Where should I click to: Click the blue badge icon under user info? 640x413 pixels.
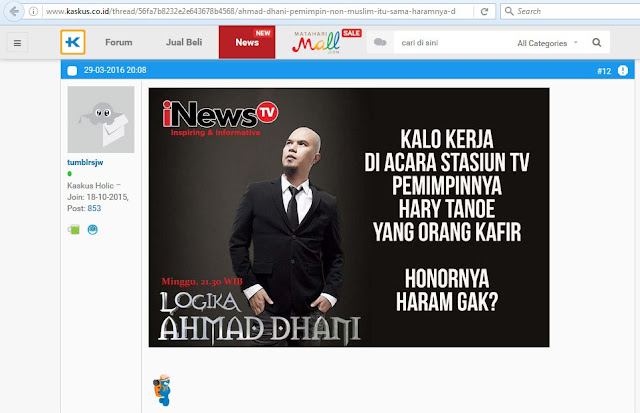click(93, 230)
